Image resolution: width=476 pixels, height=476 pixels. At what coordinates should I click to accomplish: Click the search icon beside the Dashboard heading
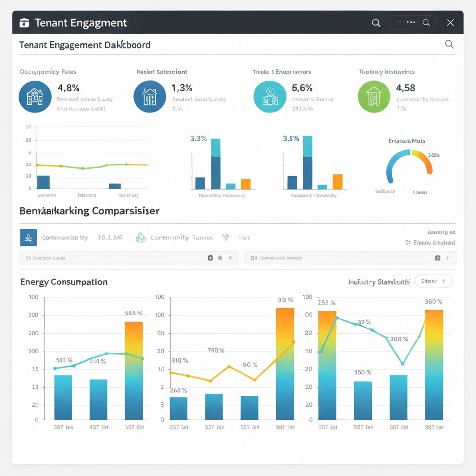[449, 45]
